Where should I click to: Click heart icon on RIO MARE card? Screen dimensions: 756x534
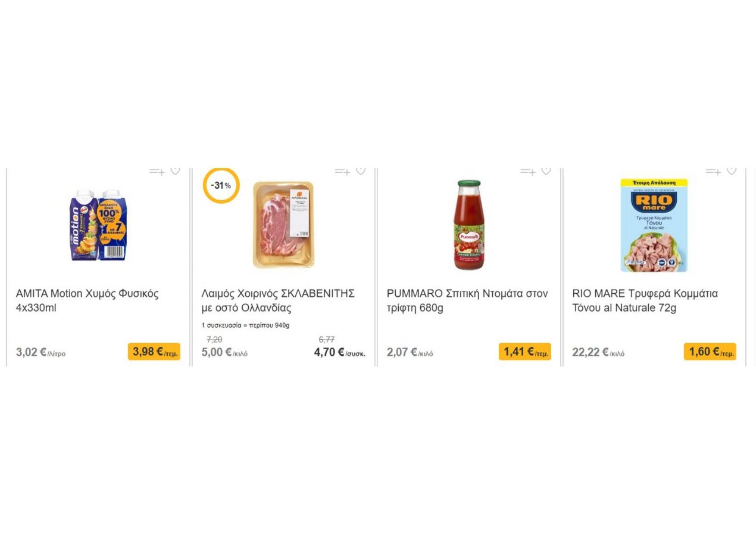pos(731,171)
